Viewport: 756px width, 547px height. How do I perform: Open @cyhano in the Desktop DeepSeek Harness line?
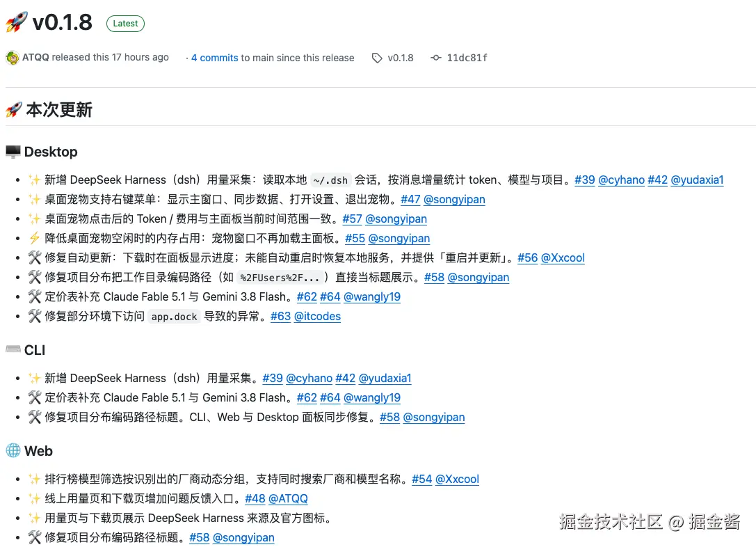click(622, 180)
